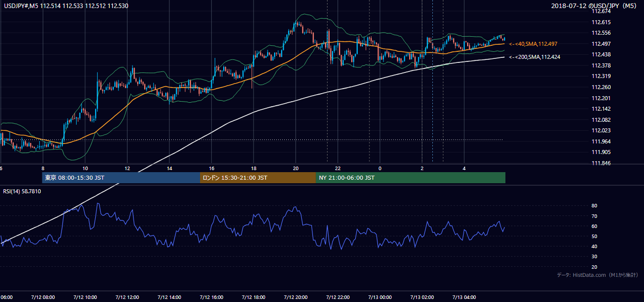Click the bottom time label 7/12 16:00
The image size is (644, 302).
[211, 297]
